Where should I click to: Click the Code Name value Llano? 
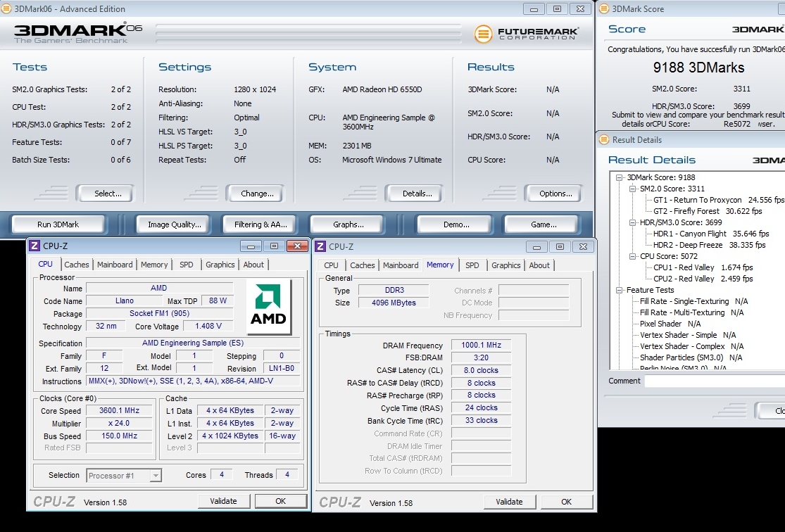(x=125, y=300)
